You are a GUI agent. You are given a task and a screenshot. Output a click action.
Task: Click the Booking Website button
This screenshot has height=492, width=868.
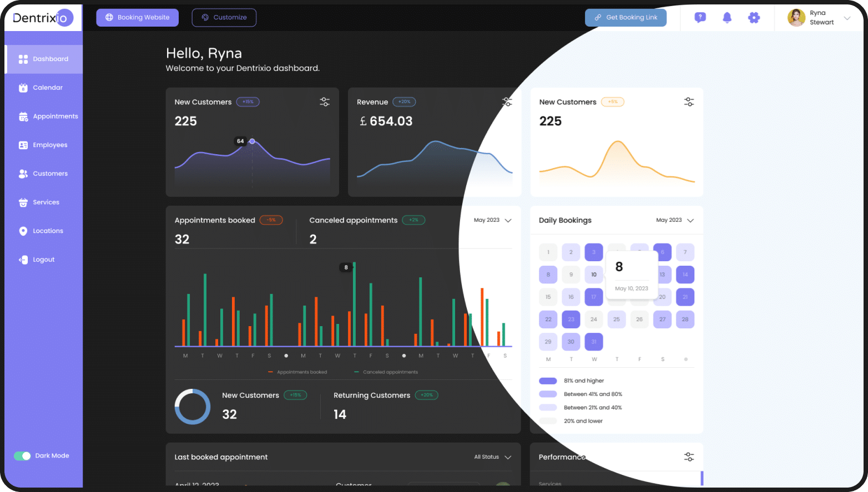click(x=137, y=18)
